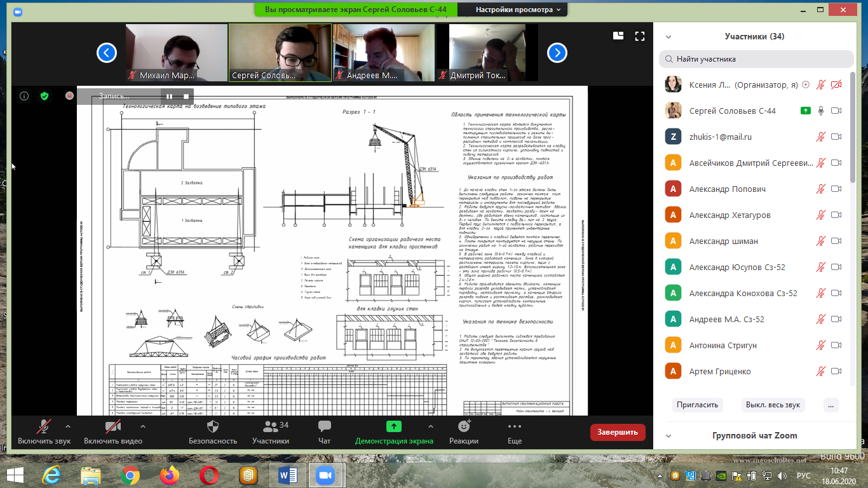Select Сергей Соловь... video thumbnail
The width and height of the screenshot is (868, 488).
tap(280, 53)
